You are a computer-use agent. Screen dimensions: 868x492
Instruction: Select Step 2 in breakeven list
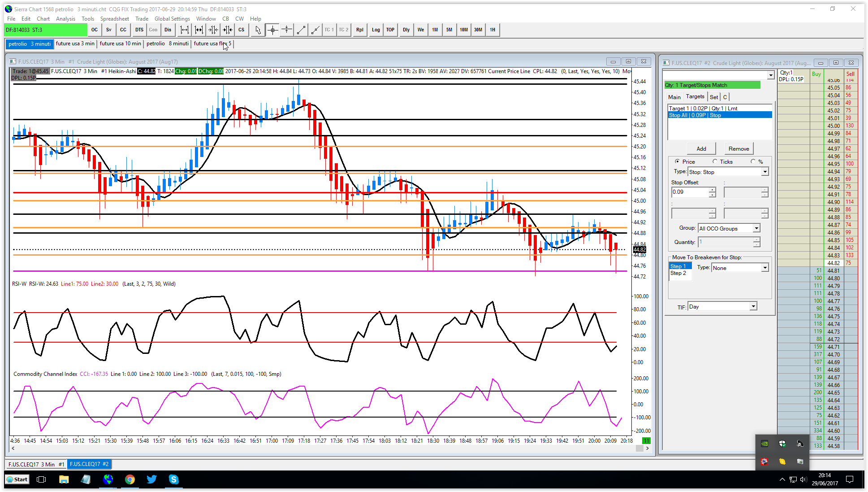(678, 273)
